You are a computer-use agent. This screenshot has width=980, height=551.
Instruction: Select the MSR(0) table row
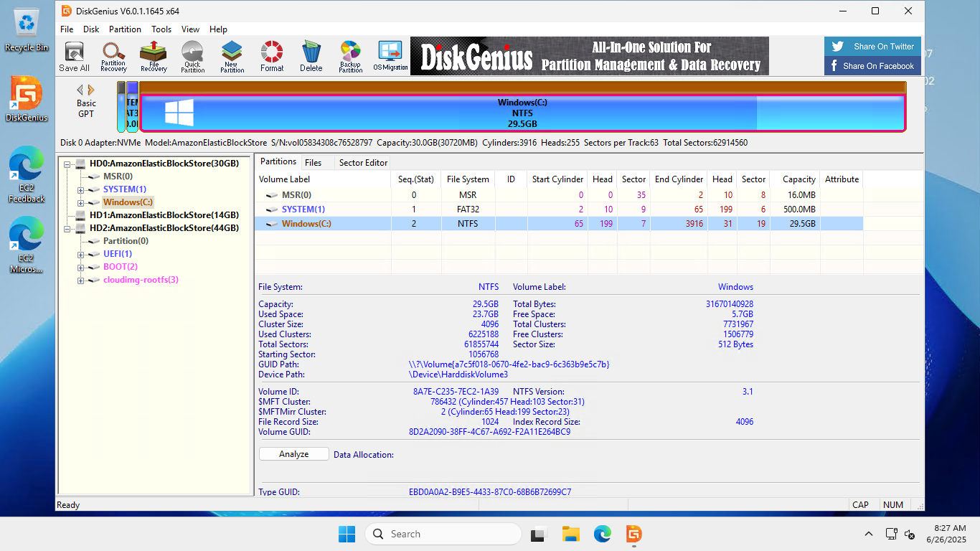coord(559,195)
